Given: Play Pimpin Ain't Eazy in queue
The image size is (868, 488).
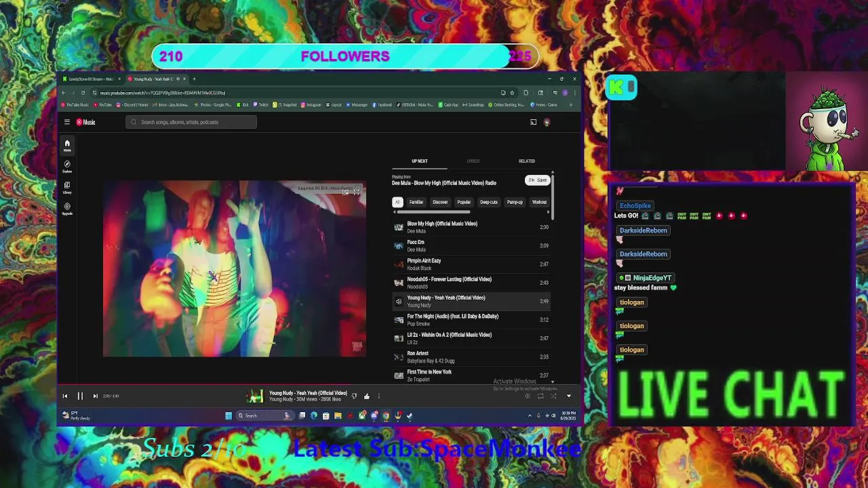Looking at the screenshot, I should 472,264.
